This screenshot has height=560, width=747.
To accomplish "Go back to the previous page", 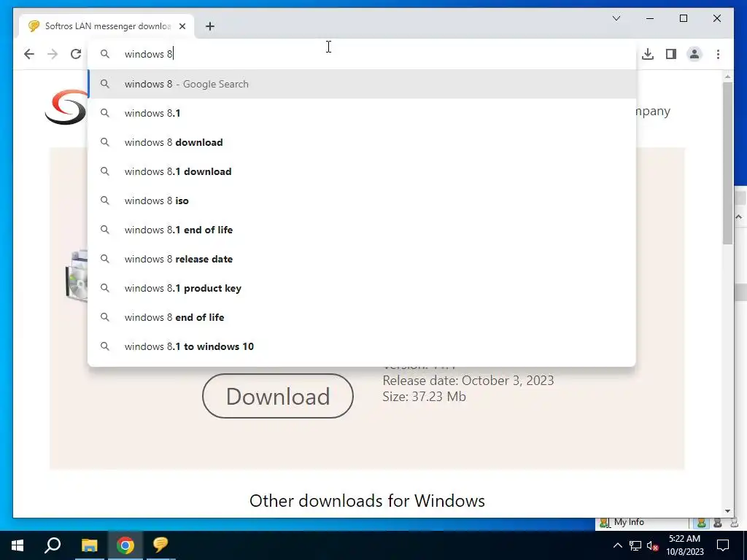I will pos(29,54).
